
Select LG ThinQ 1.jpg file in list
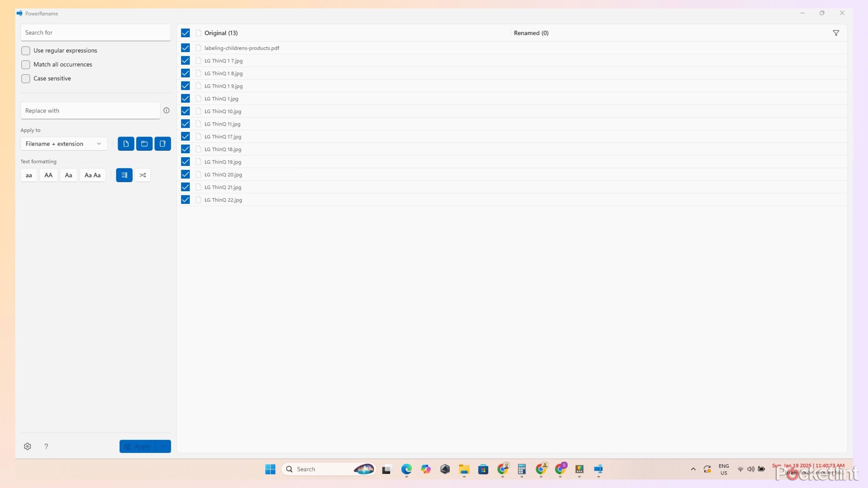point(221,98)
